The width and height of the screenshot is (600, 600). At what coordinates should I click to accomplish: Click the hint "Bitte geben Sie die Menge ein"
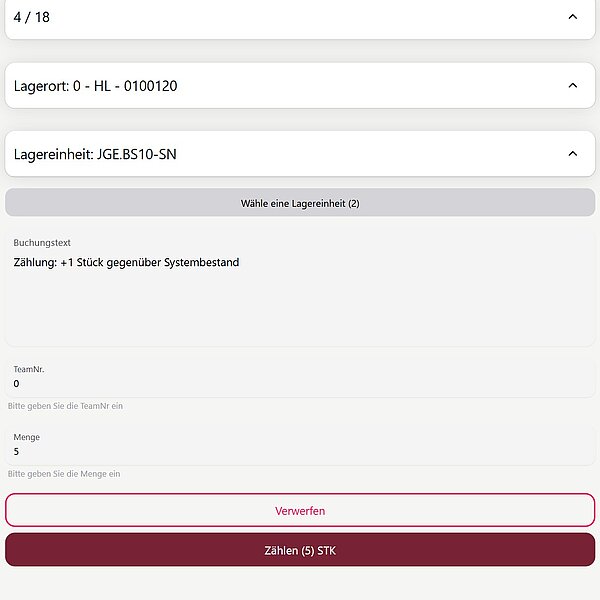(x=64, y=474)
